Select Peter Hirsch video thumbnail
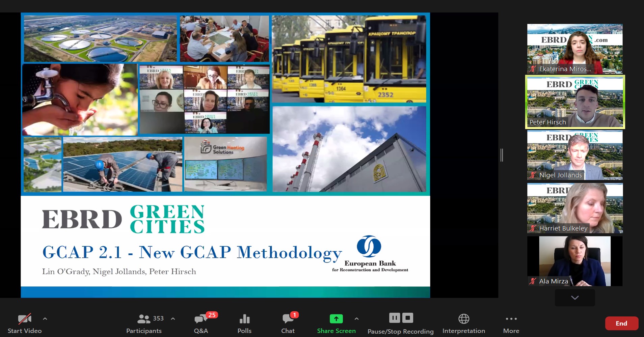The height and width of the screenshot is (337, 644). pyautogui.click(x=575, y=102)
